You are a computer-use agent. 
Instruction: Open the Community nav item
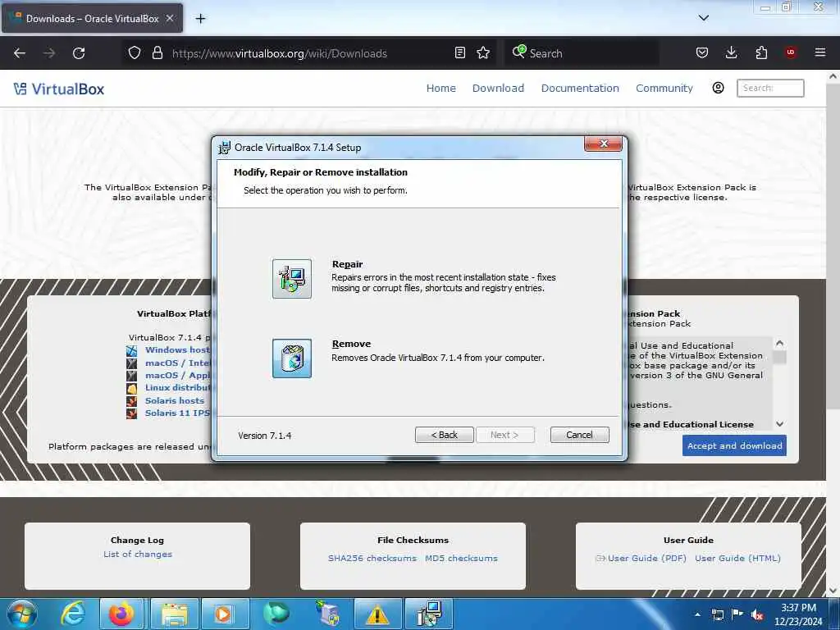pos(664,89)
